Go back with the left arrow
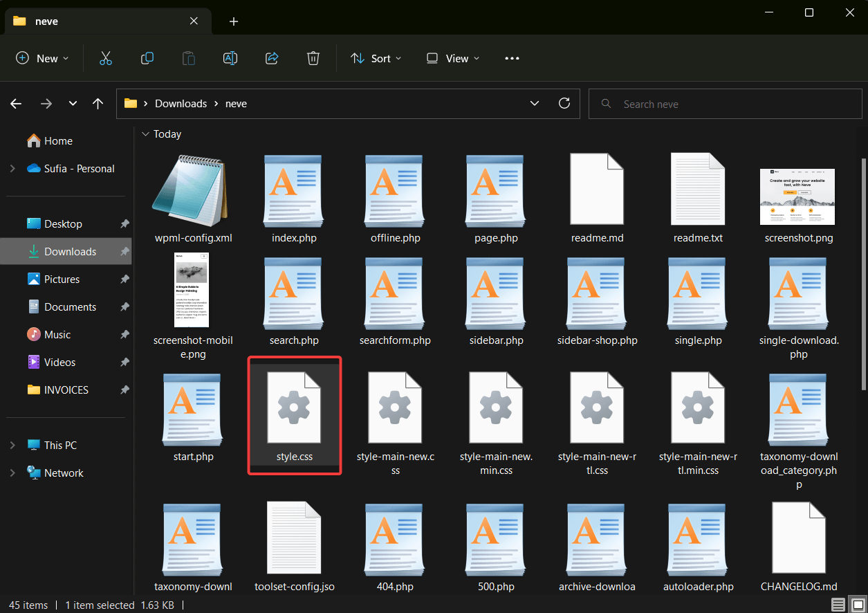Viewport: 868px width, 613px height. [x=17, y=104]
